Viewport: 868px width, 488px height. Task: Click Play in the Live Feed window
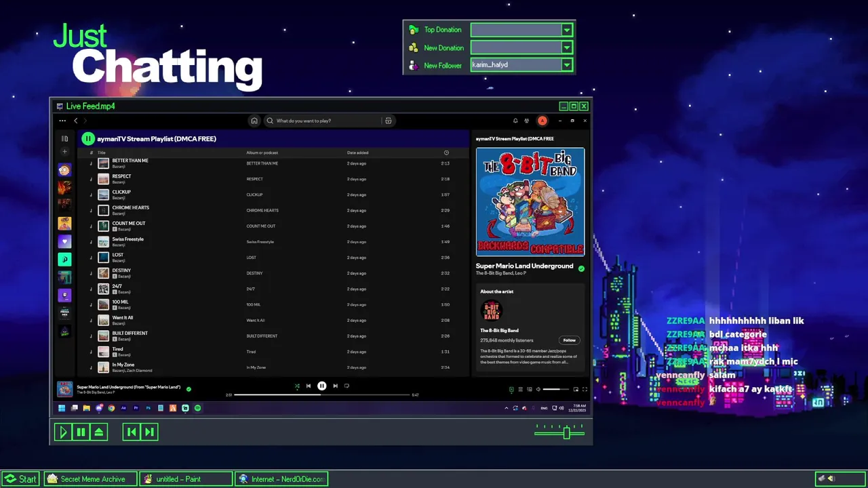pos(63,432)
